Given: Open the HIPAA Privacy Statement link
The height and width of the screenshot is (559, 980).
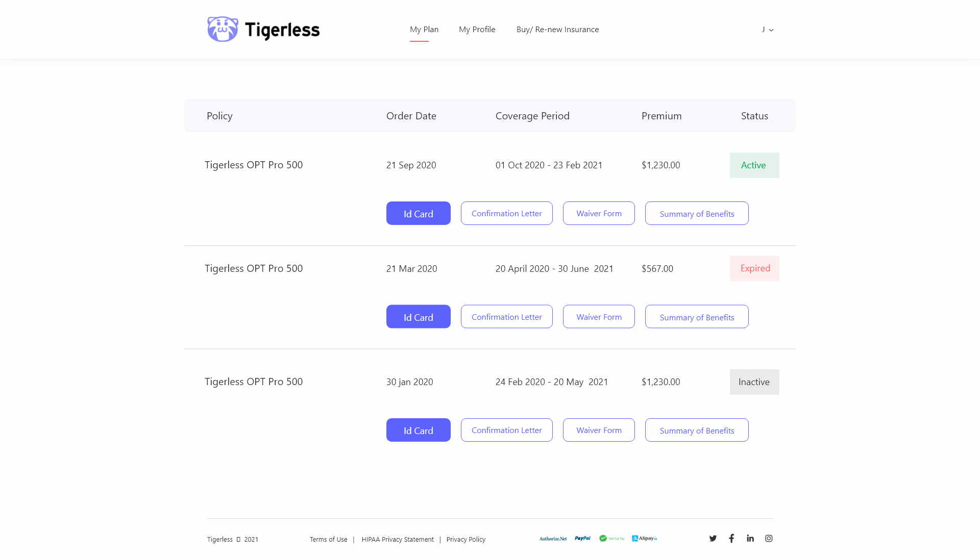Looking at the screenshot, I should [x=398, y=540].
